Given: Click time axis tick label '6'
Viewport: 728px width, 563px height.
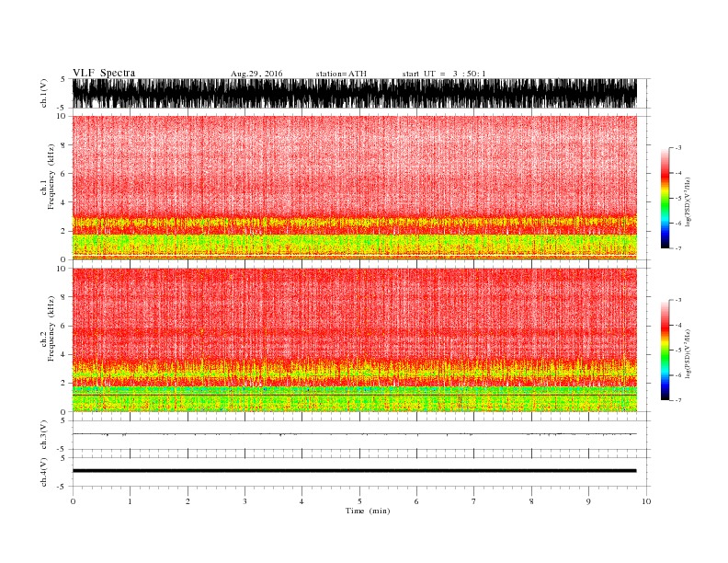Looking at the screenshot, I should pos(416,501).
